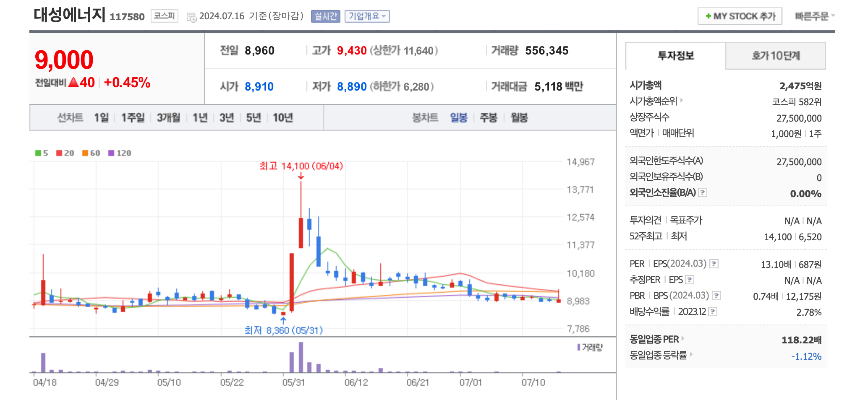Image resolution: width=868 pixels, height=400 pixels.
Task: Expand the 빠른주문 dropdown
Action: click(x=814, y=16)
